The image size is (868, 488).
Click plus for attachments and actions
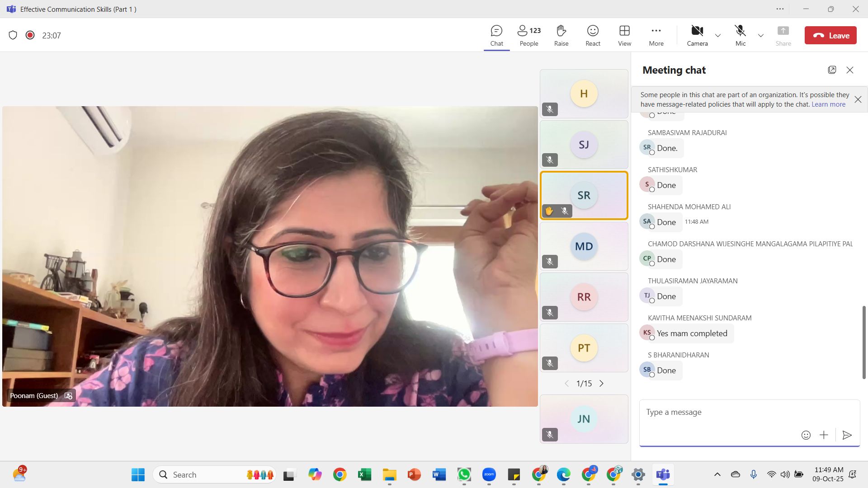click(x=824, y=435)
